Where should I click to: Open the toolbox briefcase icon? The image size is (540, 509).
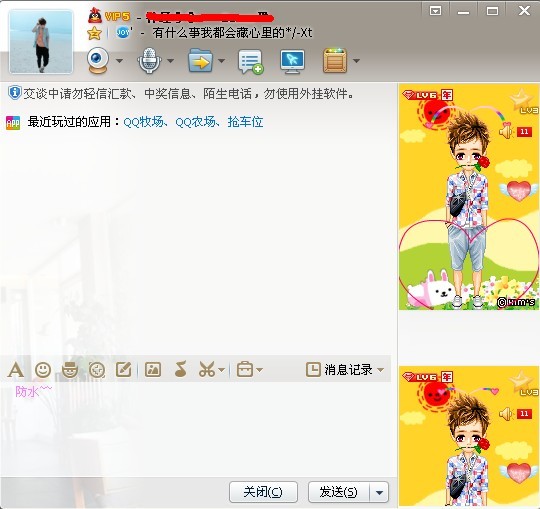click(x=245, y=370)
